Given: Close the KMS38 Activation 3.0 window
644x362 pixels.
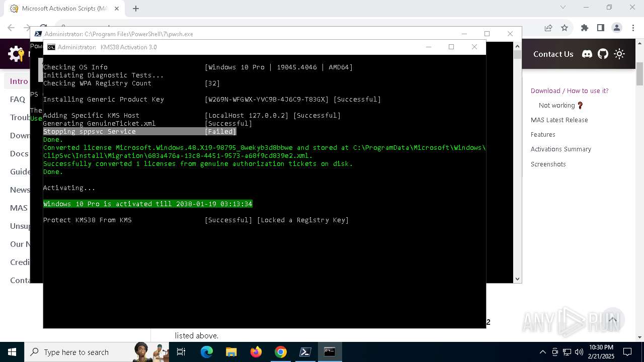Looking at the screenshot, I should pos(474,47).
